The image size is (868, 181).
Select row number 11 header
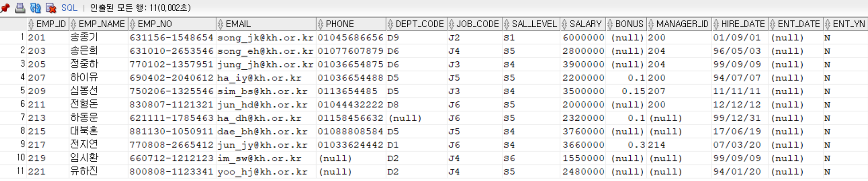(x=13, y=172)
